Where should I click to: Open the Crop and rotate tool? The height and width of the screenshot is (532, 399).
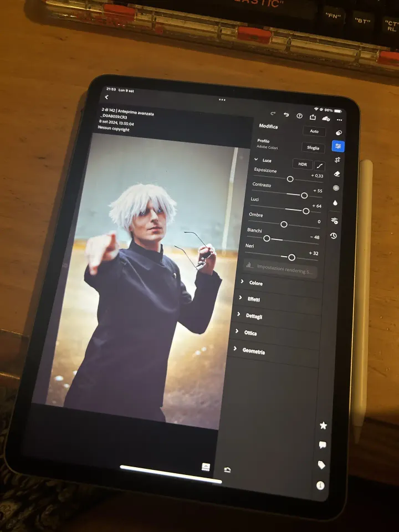337,160
